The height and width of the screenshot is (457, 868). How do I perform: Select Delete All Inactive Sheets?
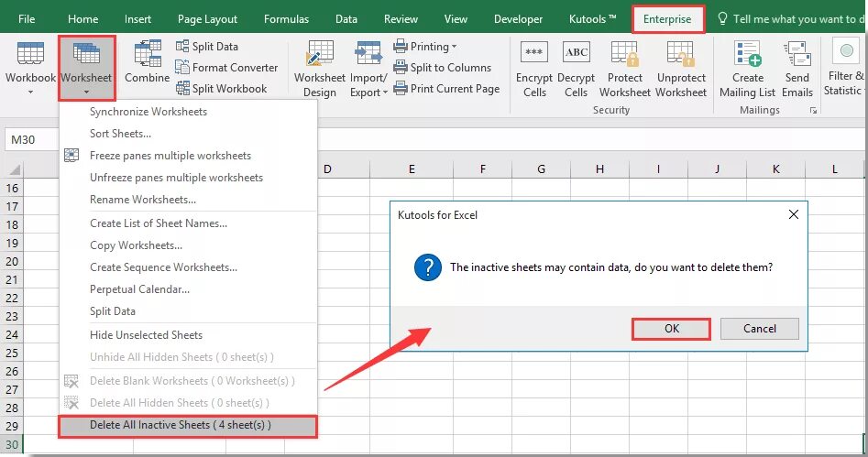pos(188,426)
